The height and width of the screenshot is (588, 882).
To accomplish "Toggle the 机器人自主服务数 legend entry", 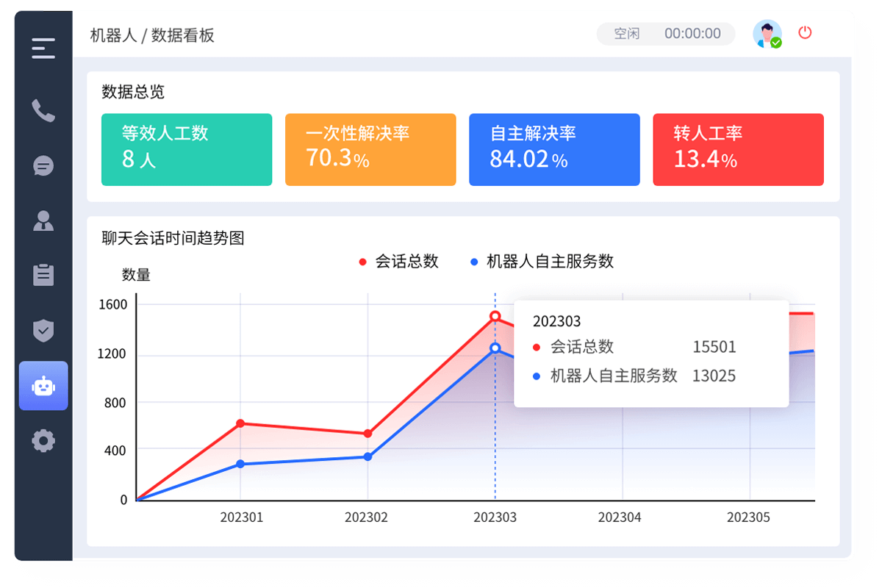I will [x=542, y=261].
